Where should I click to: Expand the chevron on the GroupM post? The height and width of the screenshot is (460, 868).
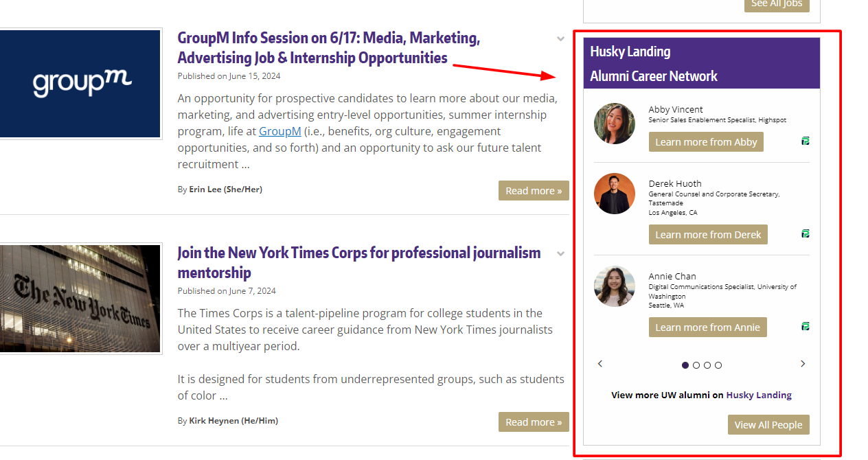click(x=561, y=39)
